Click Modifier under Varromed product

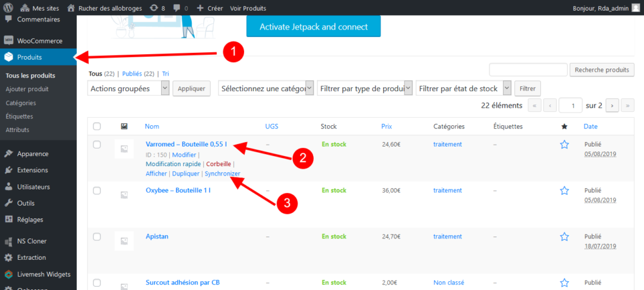[x=184, y=155]
